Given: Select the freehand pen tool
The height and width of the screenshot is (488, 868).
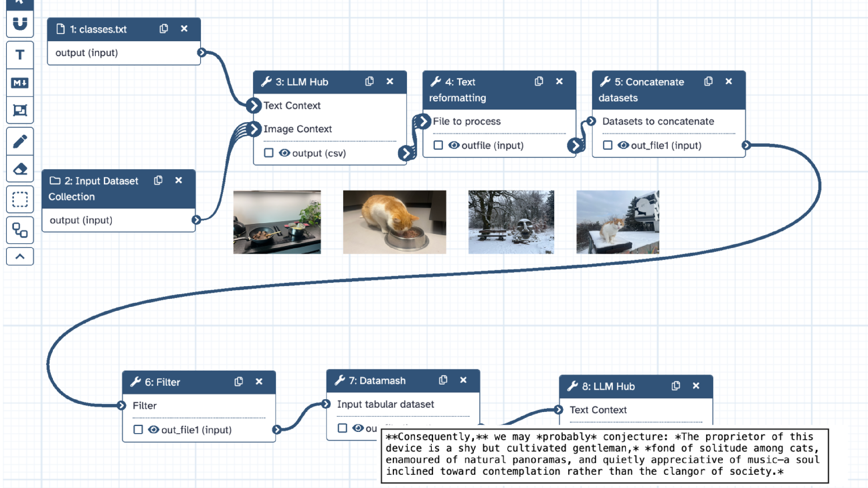Looking at the screenshot, I should [x=20, y=142].
